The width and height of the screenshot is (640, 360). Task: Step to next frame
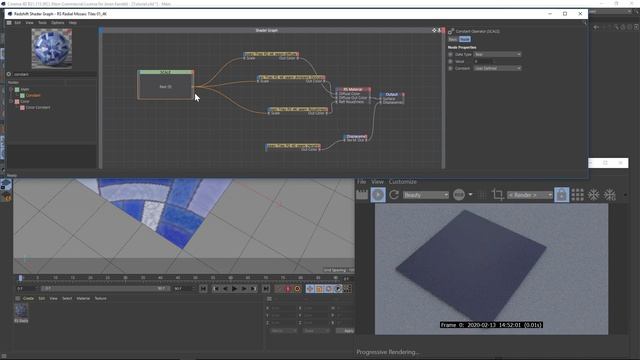pyautogui.click(x=244, y=289)
